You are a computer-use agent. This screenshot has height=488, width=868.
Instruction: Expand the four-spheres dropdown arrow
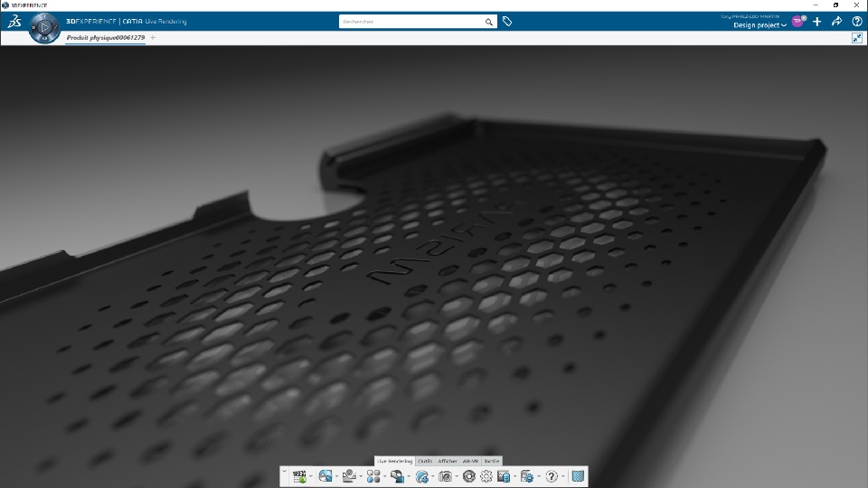(x=385, y=477)
